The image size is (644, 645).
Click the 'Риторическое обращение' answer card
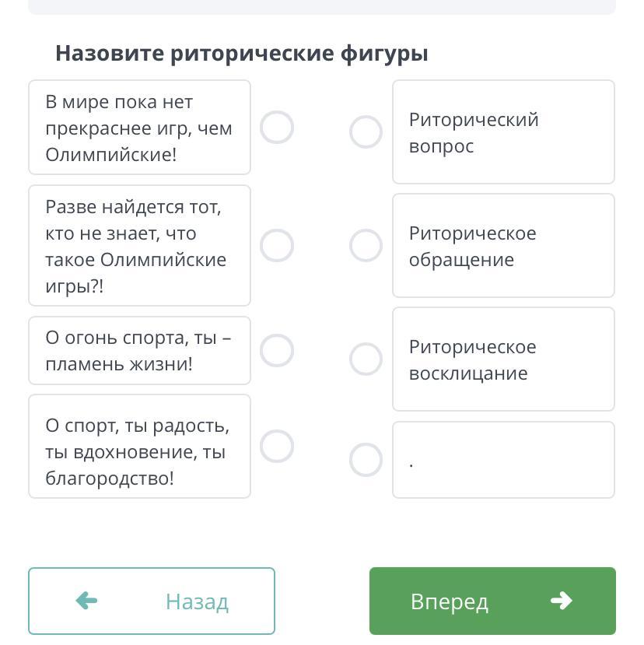[503, 246]
